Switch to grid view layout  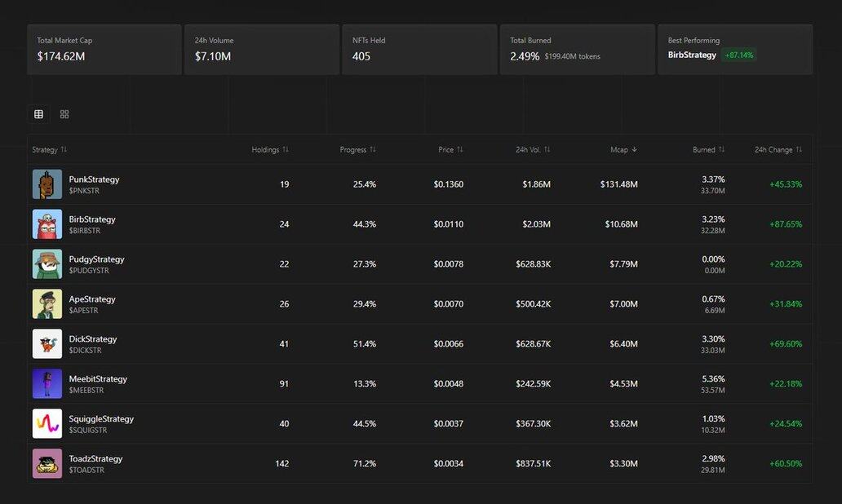coord(64,114)
